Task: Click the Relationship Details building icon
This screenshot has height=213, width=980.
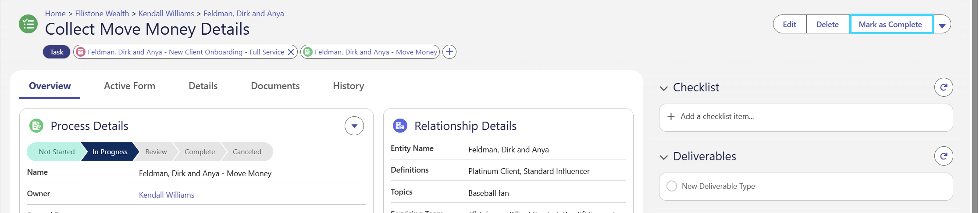Action: click(400, 126)
